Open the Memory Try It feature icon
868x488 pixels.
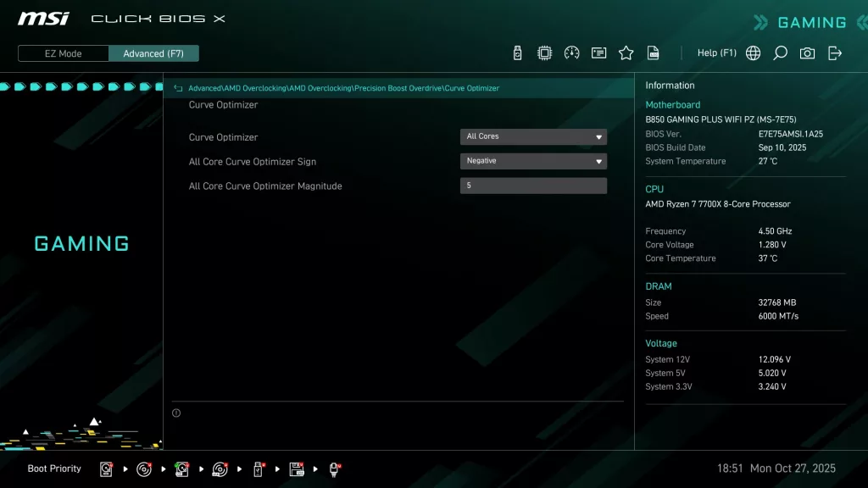click(x=599, y=53)
